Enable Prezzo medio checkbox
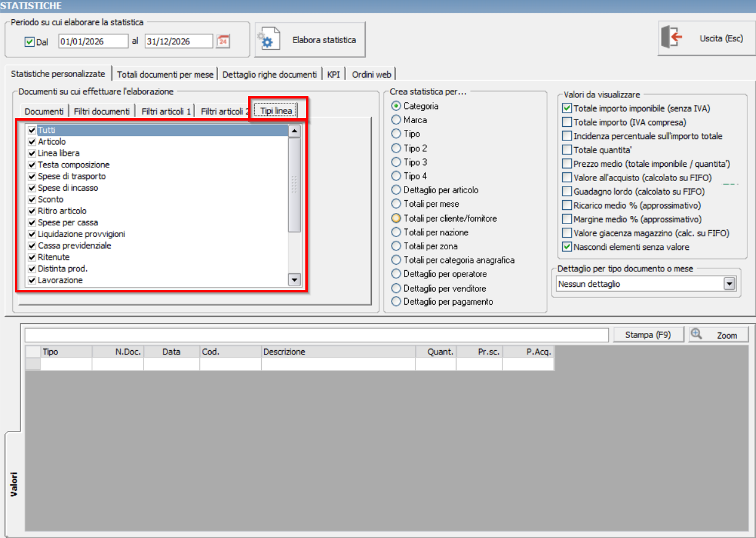Screen dimensions: 756x538 click(567, 164)
